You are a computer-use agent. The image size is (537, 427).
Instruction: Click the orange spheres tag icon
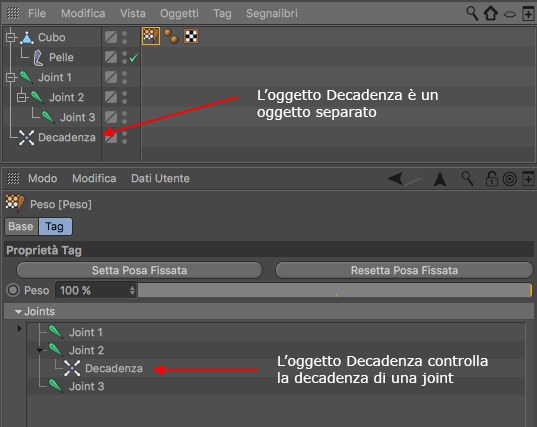point(171,36)
